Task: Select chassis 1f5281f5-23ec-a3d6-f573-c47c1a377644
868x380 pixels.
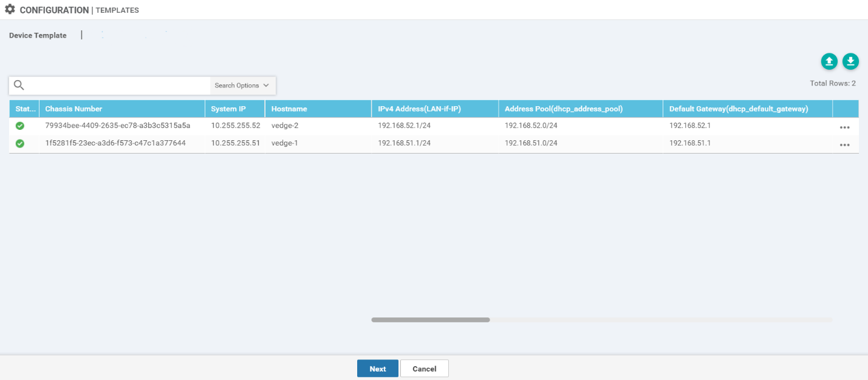Action: 115,143
